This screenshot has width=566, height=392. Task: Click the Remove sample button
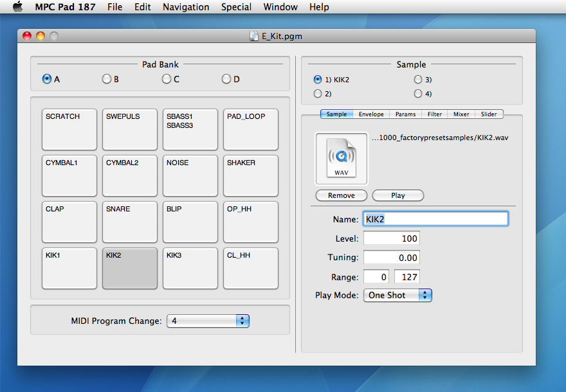point(341,195)
